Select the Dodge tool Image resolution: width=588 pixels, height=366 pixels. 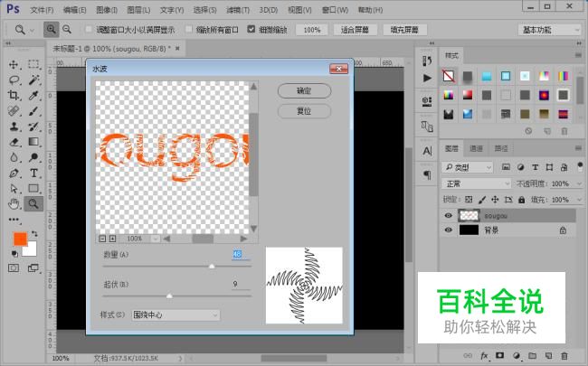point(33,157)
